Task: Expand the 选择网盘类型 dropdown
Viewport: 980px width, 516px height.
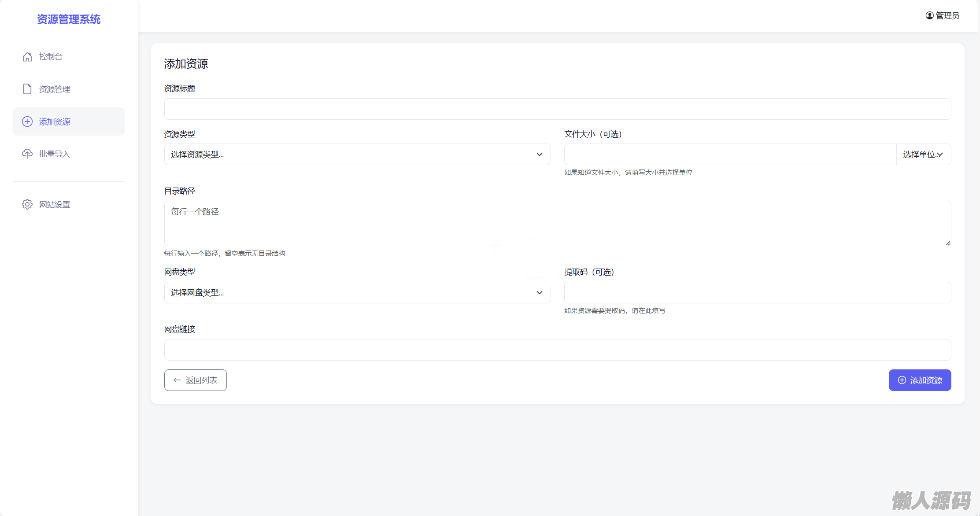Action: pos(357,293)
